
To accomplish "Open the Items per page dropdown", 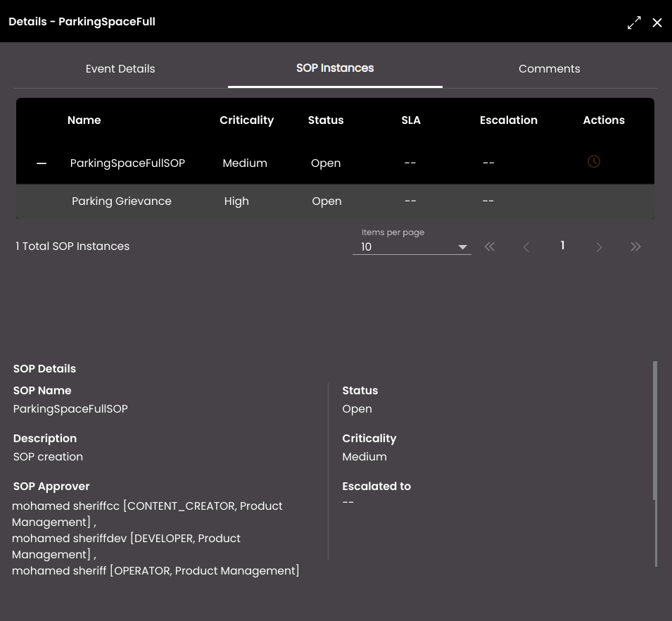I will [x=412, y=246].
